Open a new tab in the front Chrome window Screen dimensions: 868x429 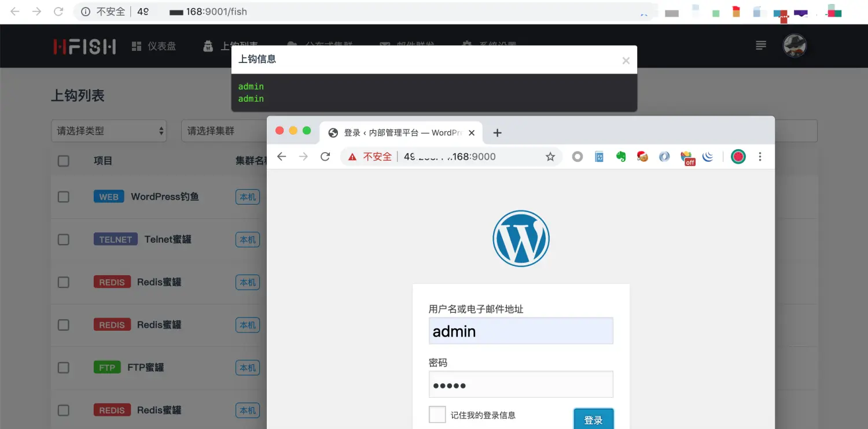(x=497, y=133)
